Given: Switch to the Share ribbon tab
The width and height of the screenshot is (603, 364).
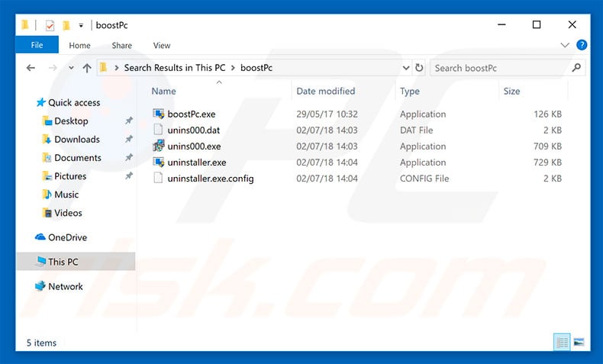Looking at the screenshot, I should (x=121, y=45).
